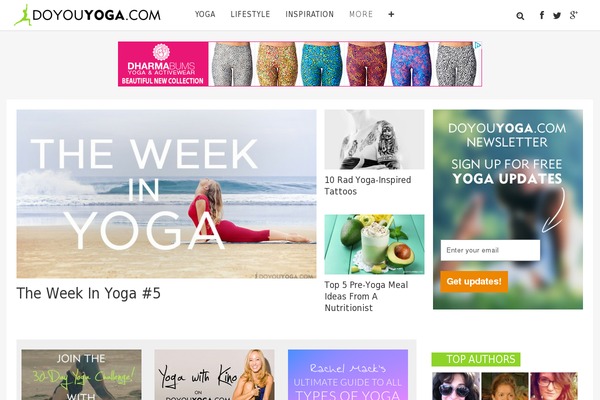Open the YOGA menu item
Image resolution: width=600 pixels, height=400 pixels.
coord(205,14)
